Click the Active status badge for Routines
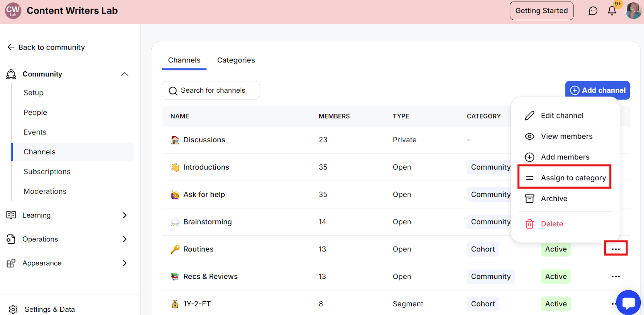This screenshot has height=315, width=644. click(556, 249)
